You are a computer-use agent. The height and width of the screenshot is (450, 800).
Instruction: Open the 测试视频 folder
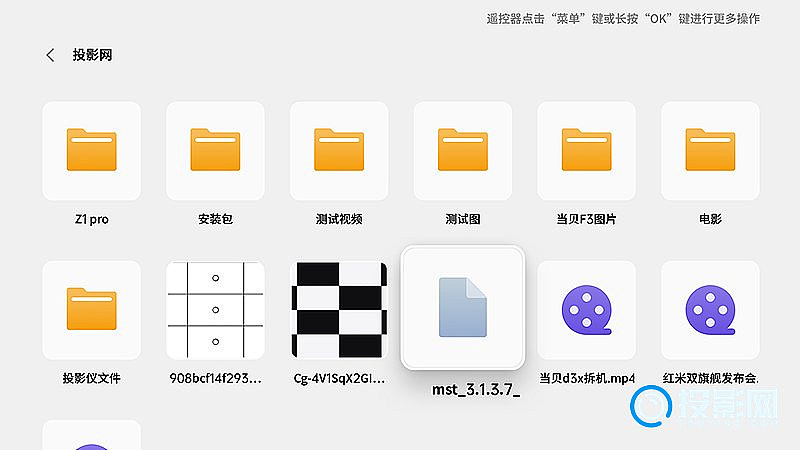(339, 151)
